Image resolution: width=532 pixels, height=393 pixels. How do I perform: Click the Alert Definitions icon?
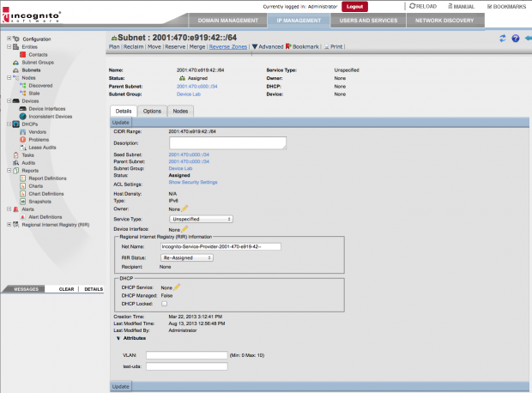pyautogui.click(x=22, y=217)
